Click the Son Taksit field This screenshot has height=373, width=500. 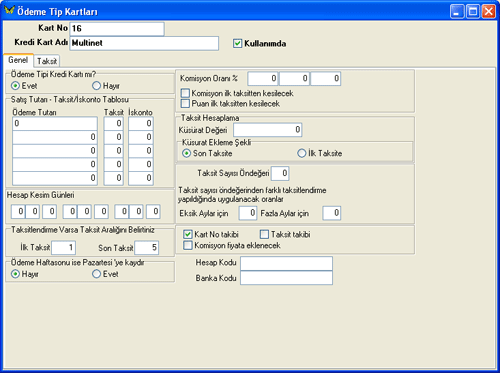point(147,248)
